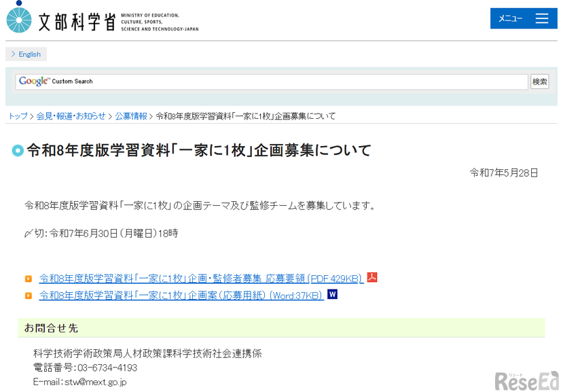Click the 文部科学省 ministry name text logo
The image size is (561, 392).
(x=77, y=22)
